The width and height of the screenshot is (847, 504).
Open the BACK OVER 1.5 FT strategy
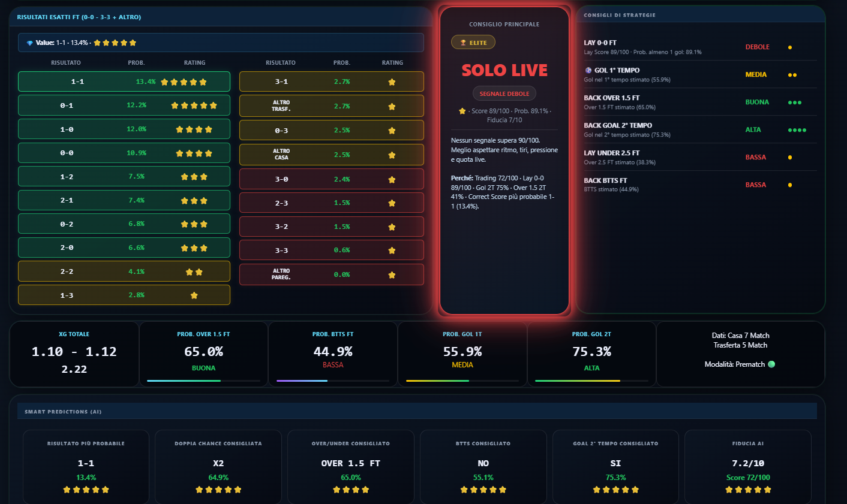pos(700,102)
